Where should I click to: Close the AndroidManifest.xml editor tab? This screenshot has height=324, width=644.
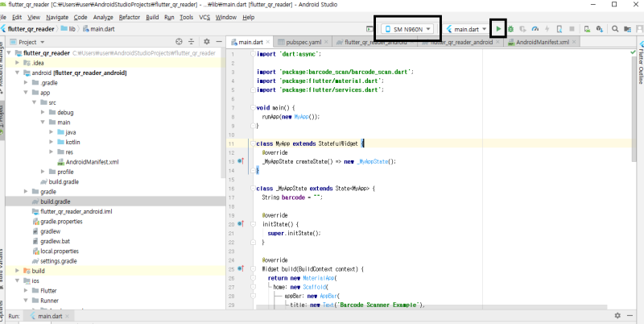point(574,42)
